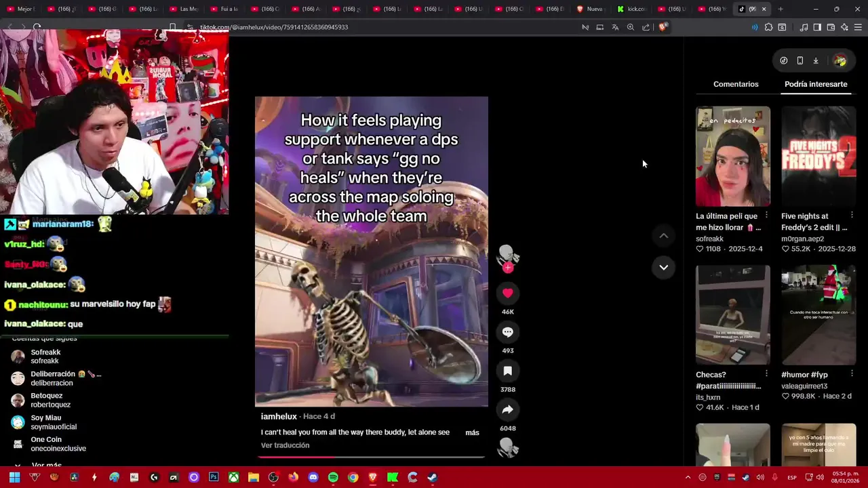Switch to the Comentarios tab
The width and height of the screenshot is (868, 488).
point(736,84)
